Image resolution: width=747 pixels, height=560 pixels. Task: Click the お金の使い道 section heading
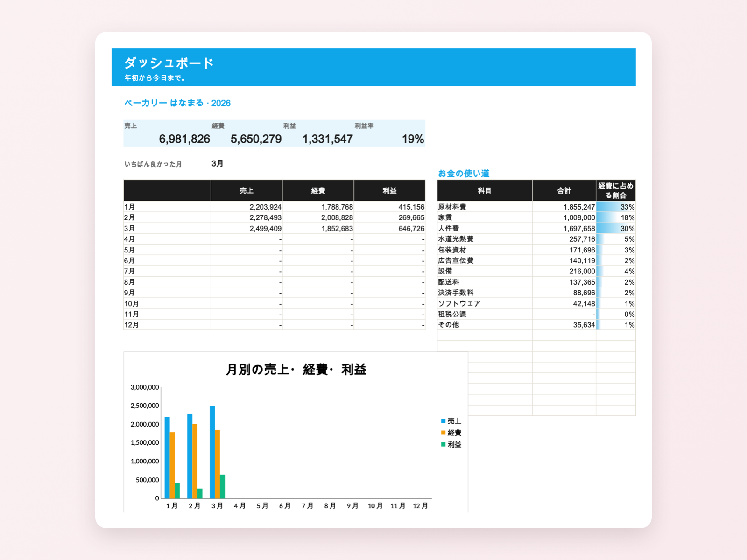(464, 174)
